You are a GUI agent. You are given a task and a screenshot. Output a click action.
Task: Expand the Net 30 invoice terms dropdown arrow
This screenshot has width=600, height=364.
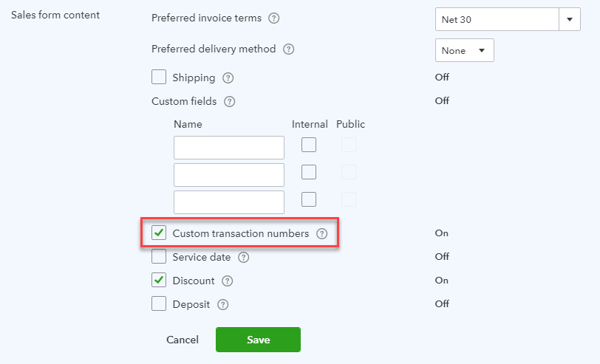coord(570,19)
